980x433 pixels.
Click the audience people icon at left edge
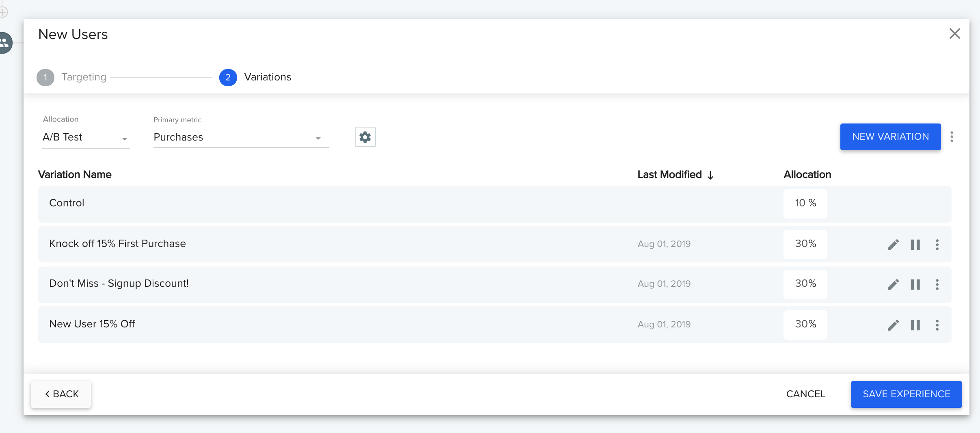click(4, 43)
